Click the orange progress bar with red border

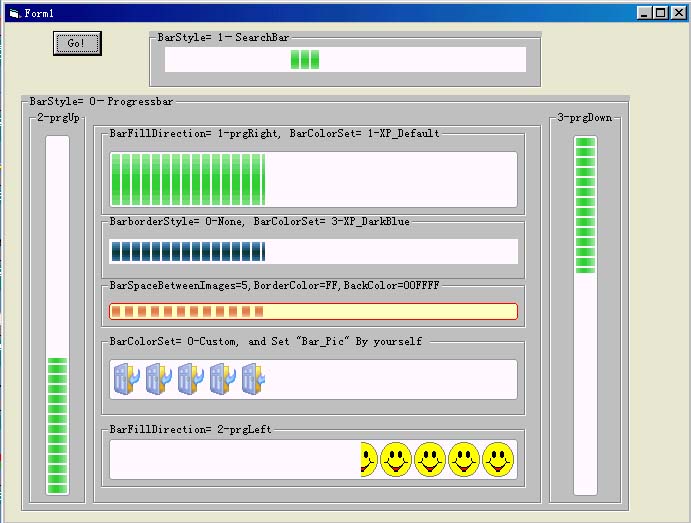click(x=313, y=311)
